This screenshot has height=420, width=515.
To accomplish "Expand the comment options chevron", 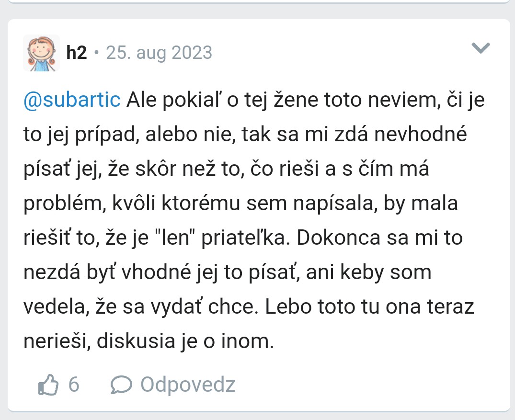I will (x=481, y=47).
